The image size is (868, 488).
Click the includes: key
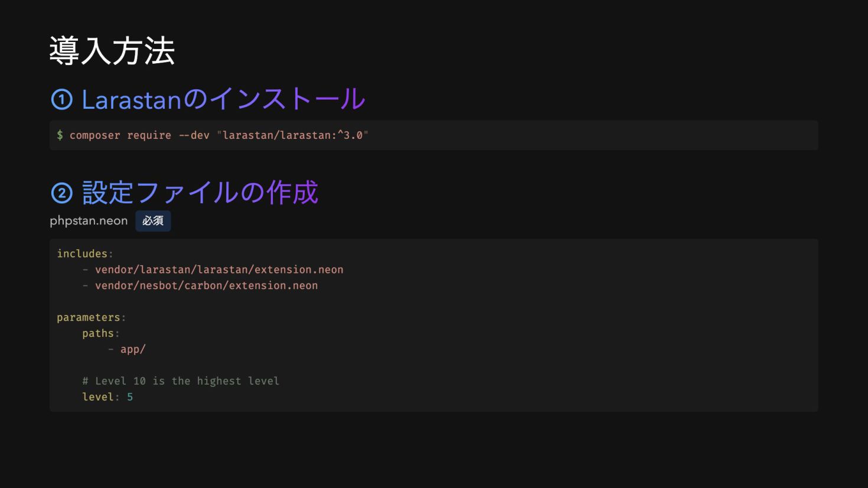click(85, 253)
